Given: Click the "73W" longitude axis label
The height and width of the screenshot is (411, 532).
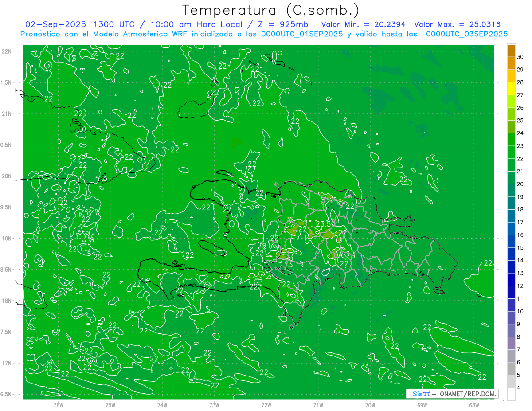Looking at the screenshot, I should point(214,405).
